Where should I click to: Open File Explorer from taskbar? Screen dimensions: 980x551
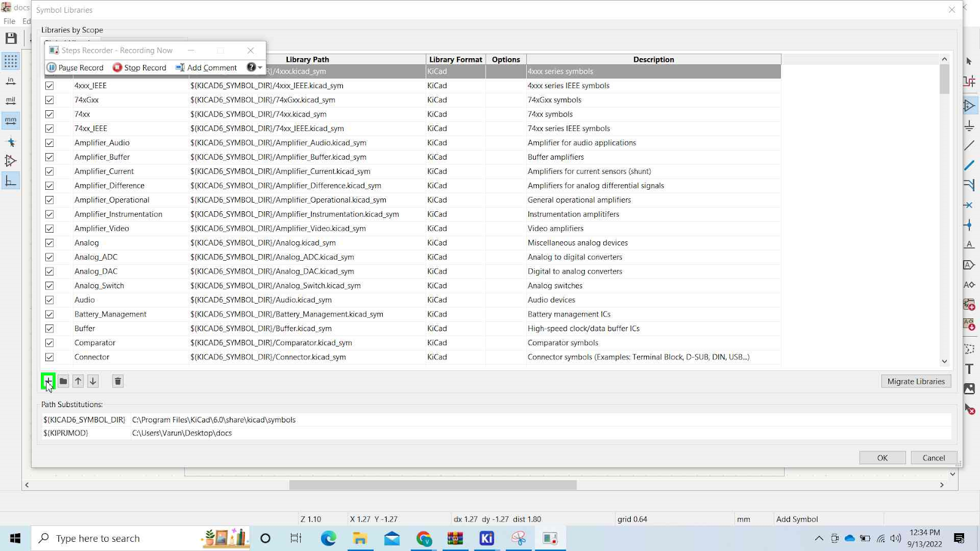pos(360,538)
